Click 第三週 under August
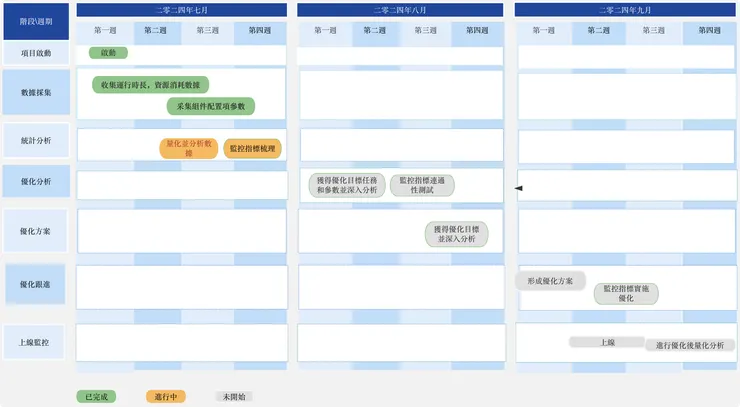Image resolution: width=740 pixels, height=407 pixels. (426, 31)
